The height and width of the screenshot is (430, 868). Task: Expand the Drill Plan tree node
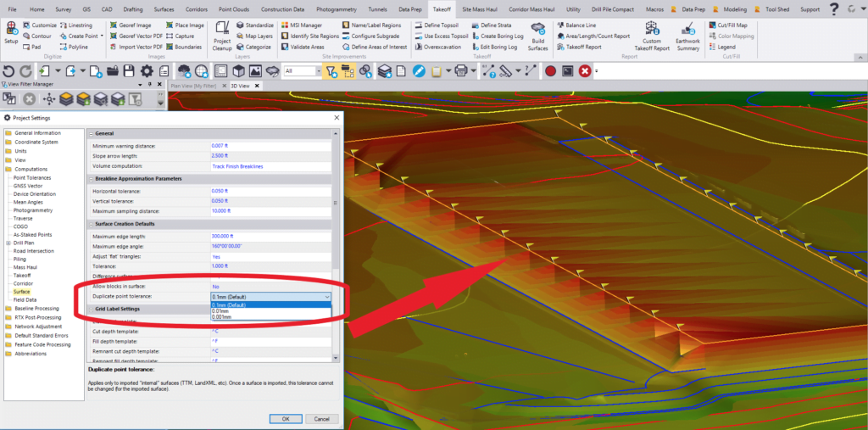click(x=8, y=242)
